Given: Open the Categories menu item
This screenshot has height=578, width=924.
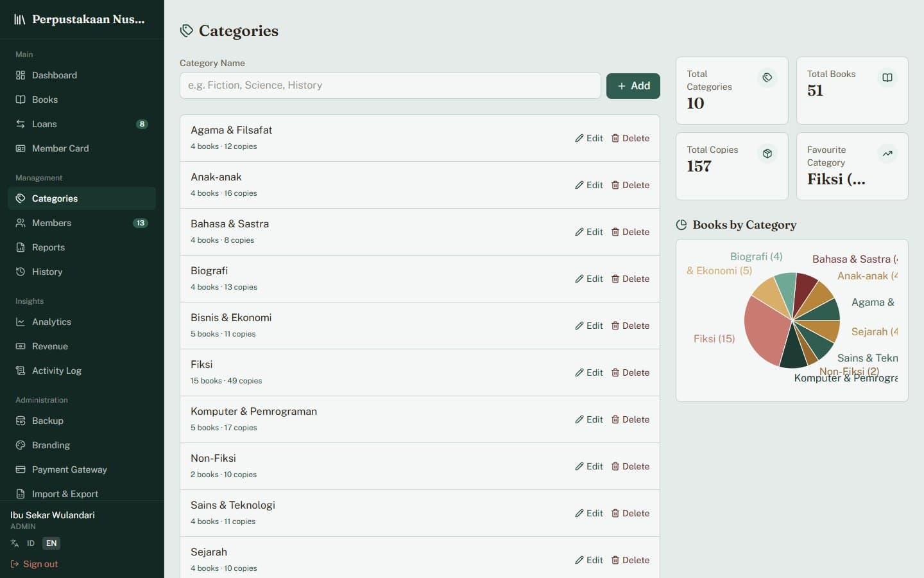Looking at the screenshot, I should pos(81,198).
